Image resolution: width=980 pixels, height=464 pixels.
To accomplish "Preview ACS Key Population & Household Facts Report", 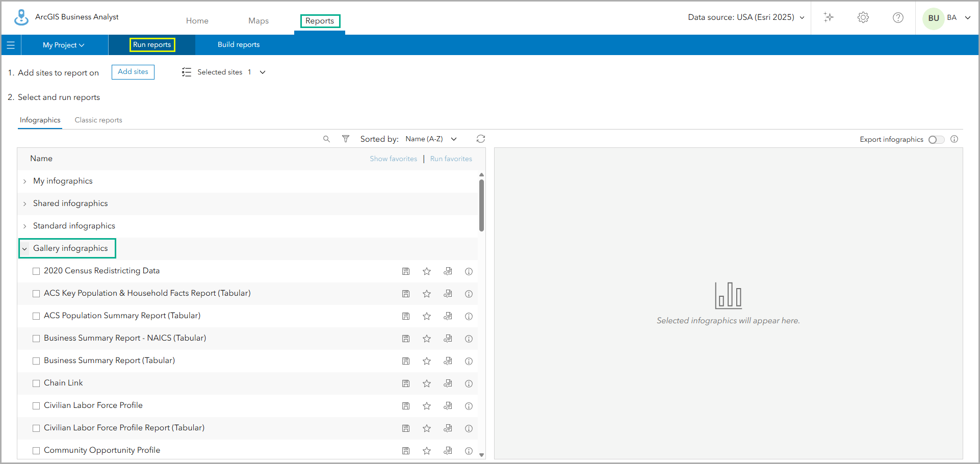I will click(448, 294).
